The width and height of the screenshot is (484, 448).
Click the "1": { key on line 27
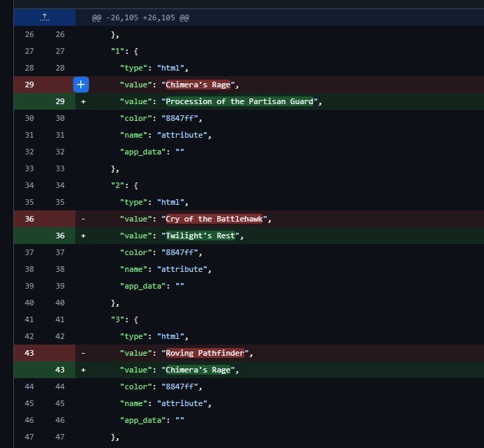(x=125, y=51)
